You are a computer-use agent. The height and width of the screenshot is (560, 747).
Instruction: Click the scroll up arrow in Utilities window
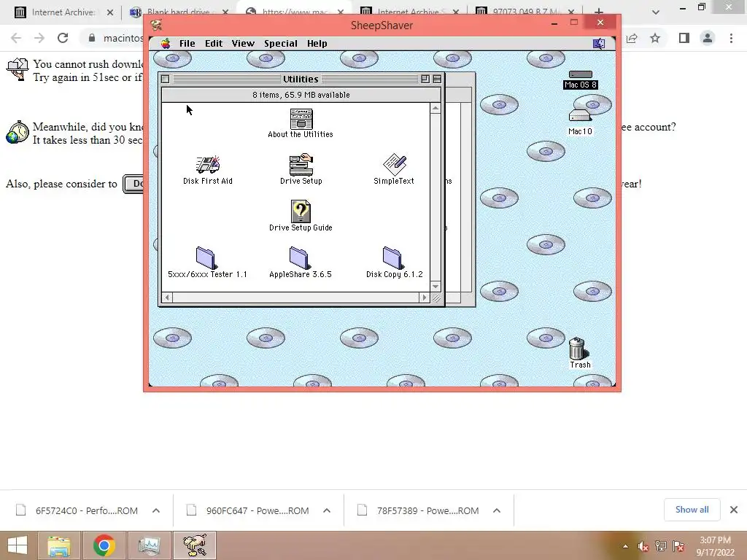tap(436, 109)
